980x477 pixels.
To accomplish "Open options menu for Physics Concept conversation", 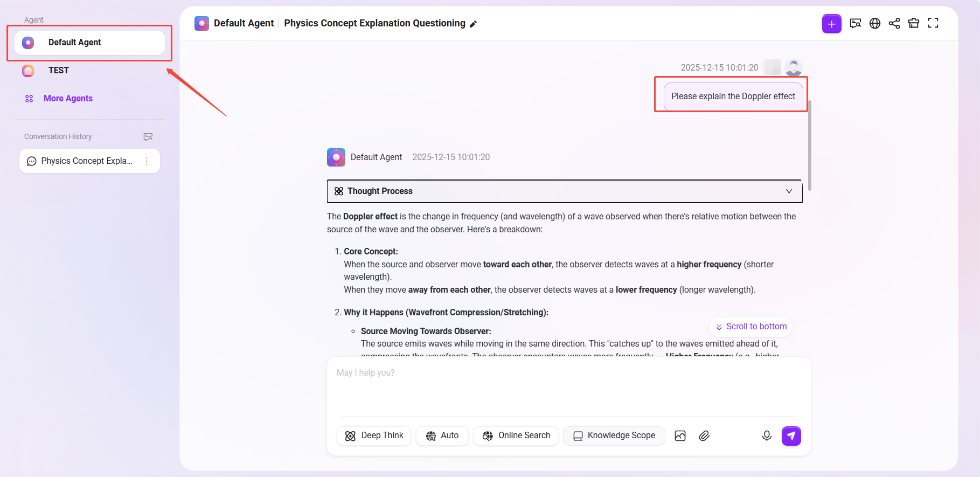I will pyautogui.click(x=147, y=161).
